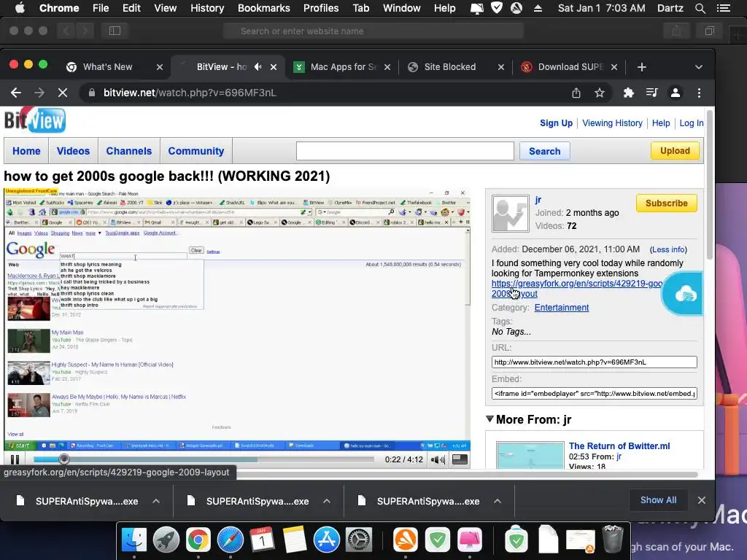Open Safari in the Dock
747x560 pixels.
231,540
